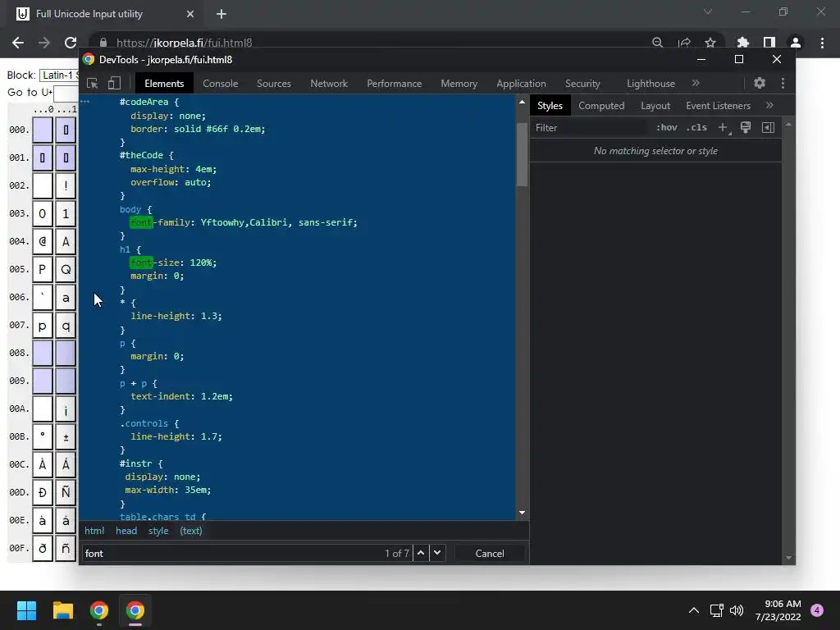Select the Layout tab
Image resolution: width=840 pixels, height=630 pixels.
click(655, 106)
